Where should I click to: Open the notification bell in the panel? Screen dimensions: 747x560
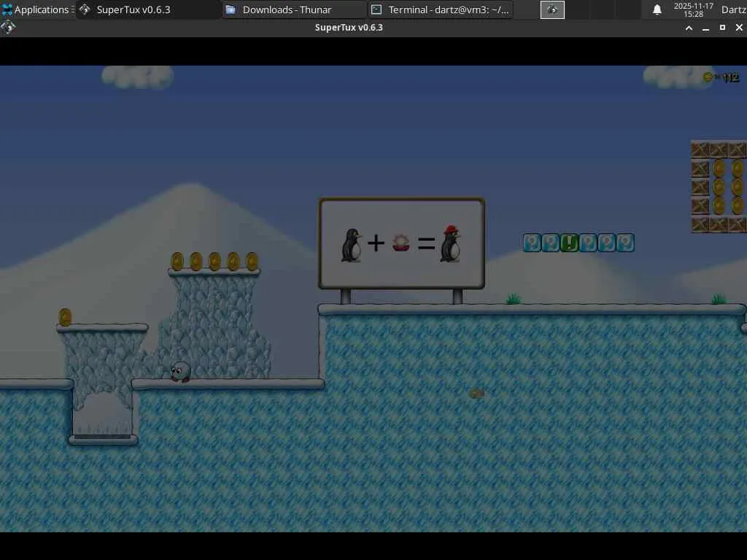657,9
